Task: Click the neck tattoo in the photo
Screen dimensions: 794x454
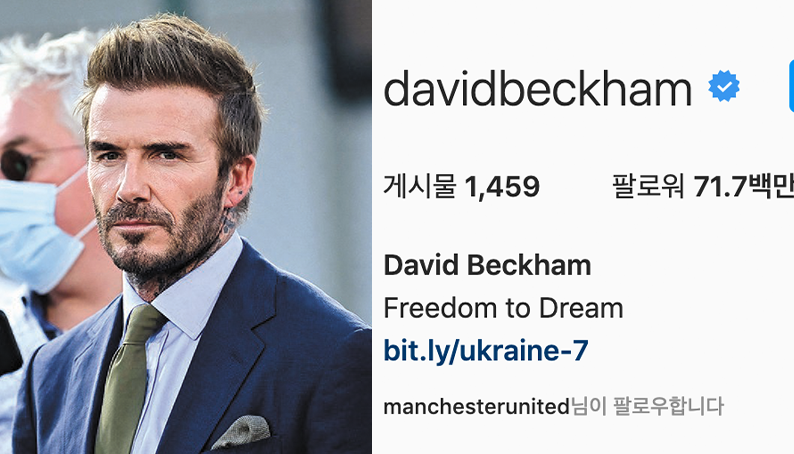Action: coord(227,222)
